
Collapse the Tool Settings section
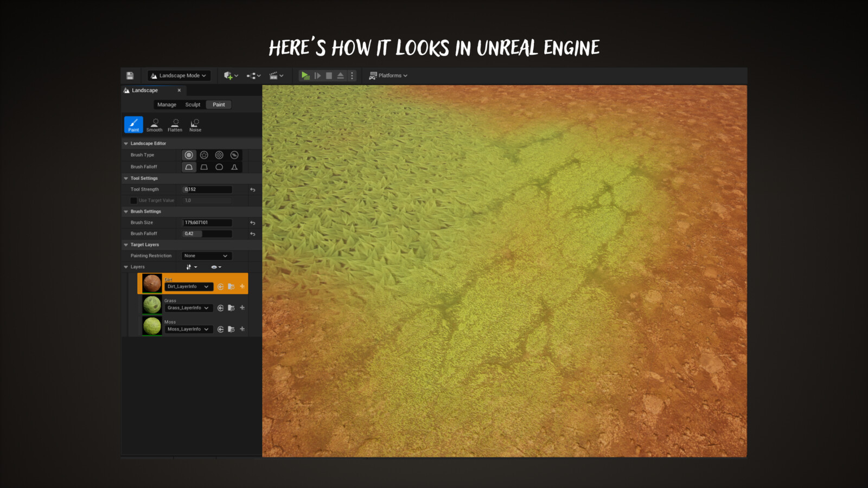[126, 178]
